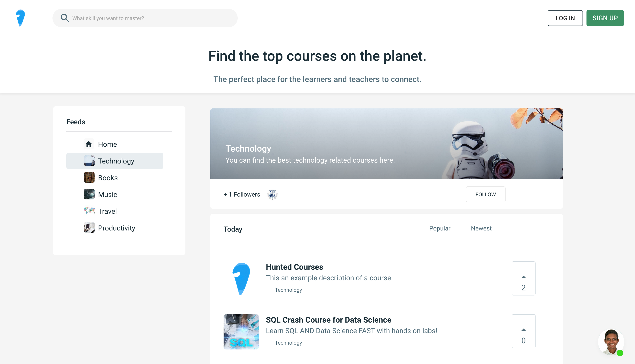Click the '+ 1 Followers' text
Screen dimensions: 635x364
(242, 194)
